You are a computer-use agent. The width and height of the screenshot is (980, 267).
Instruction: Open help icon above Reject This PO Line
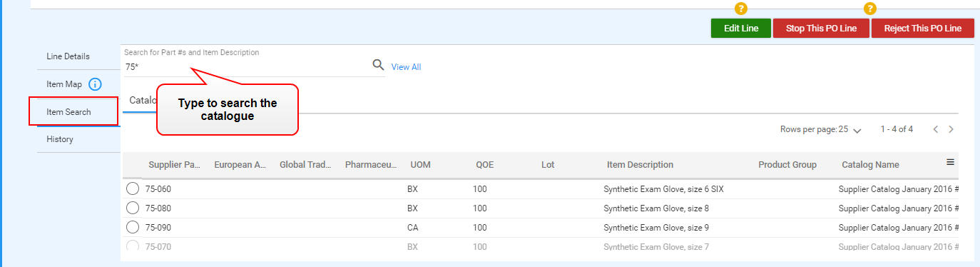[869, 9]
